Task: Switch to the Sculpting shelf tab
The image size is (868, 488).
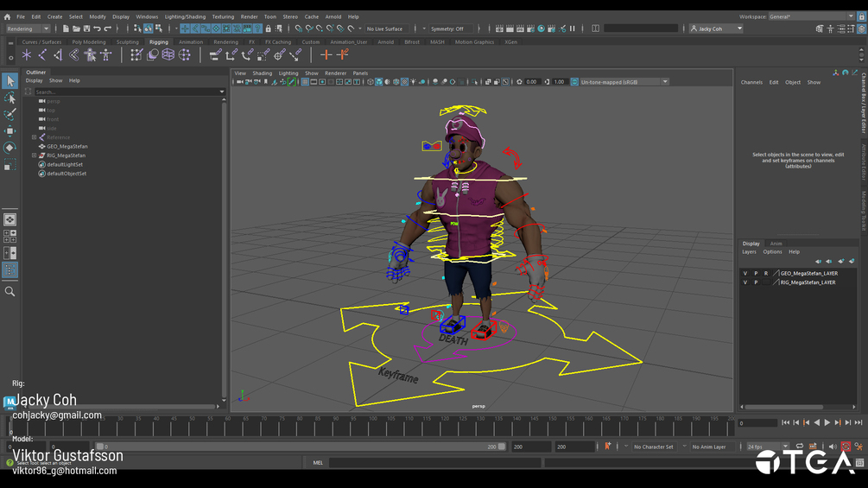Action: pyautogui.click(x=127, y=42)
